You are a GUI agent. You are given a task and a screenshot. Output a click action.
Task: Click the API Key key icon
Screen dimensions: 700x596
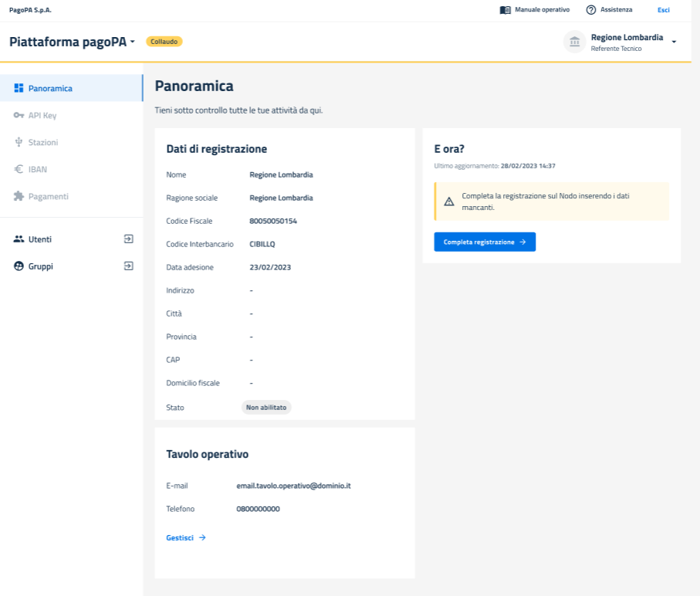[x=19, y=116]
